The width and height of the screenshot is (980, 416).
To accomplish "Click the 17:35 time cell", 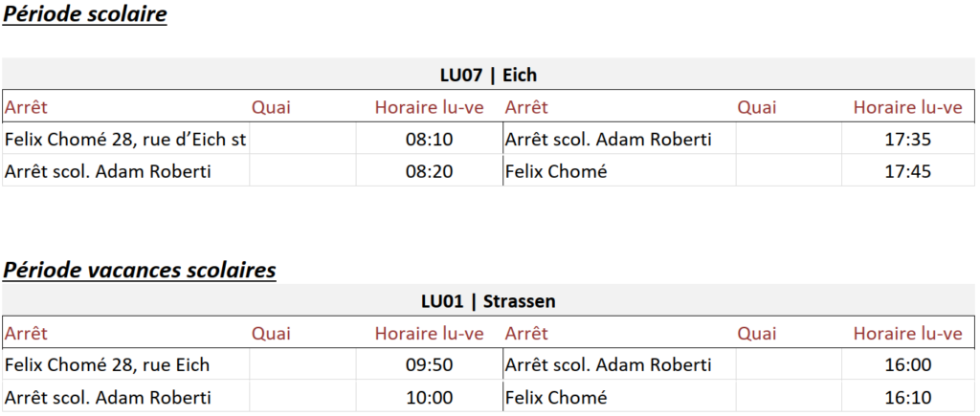I will [x=908, y=140].
